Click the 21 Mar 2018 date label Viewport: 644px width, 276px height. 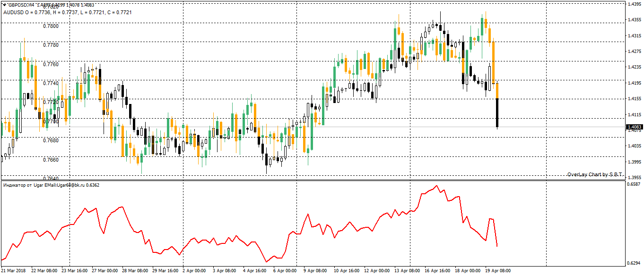click(x=14, y=271)
